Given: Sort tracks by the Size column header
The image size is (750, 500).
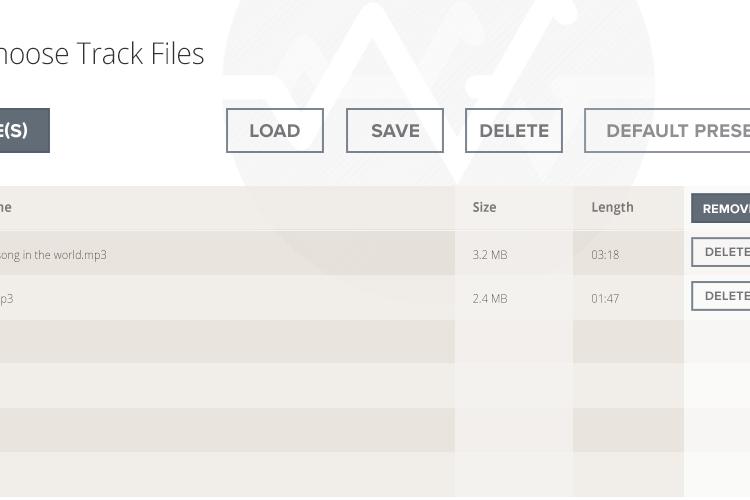Looking at the screenshot, I should point(484,207).
